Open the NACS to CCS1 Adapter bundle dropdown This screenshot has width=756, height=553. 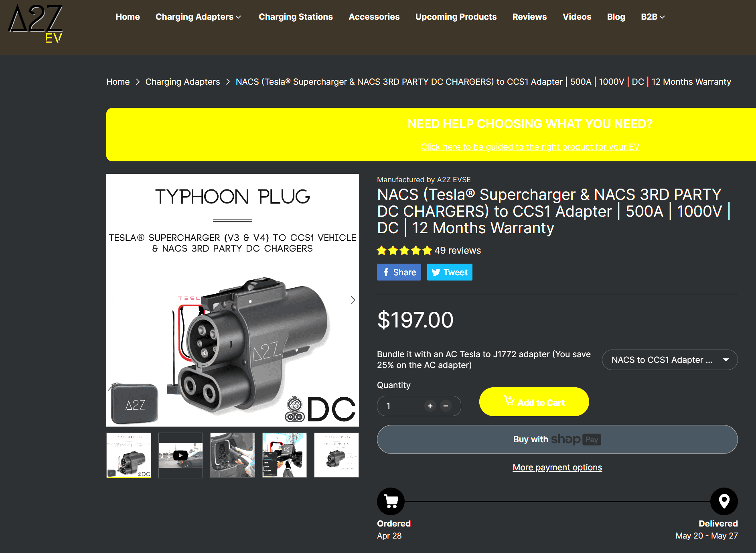670,360
